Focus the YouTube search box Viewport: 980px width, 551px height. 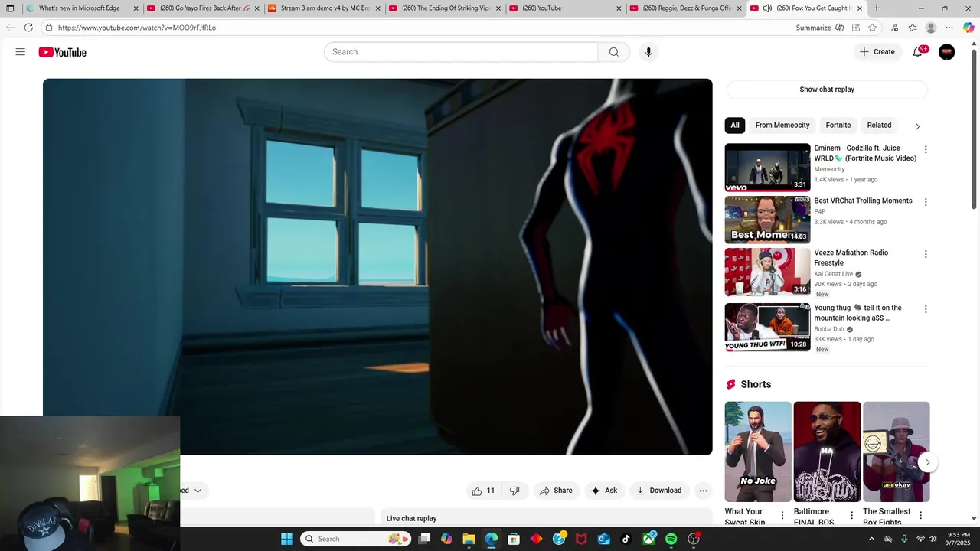click(461, 52)
